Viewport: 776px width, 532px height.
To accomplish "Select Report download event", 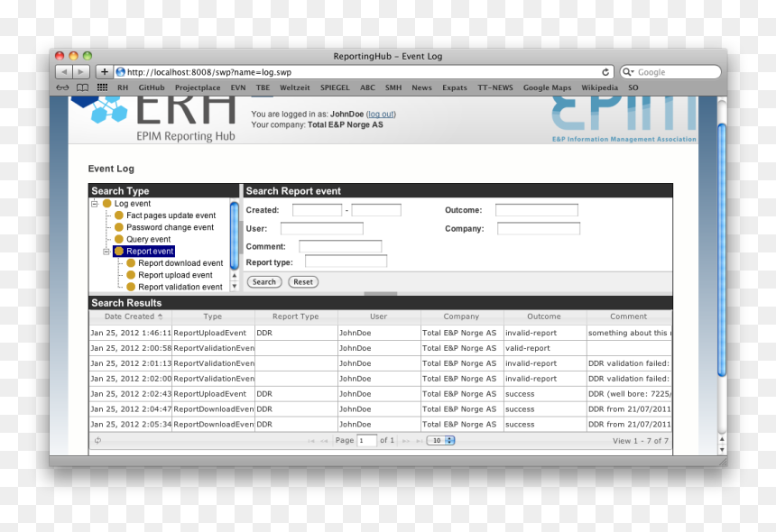I will coord(180,263).
